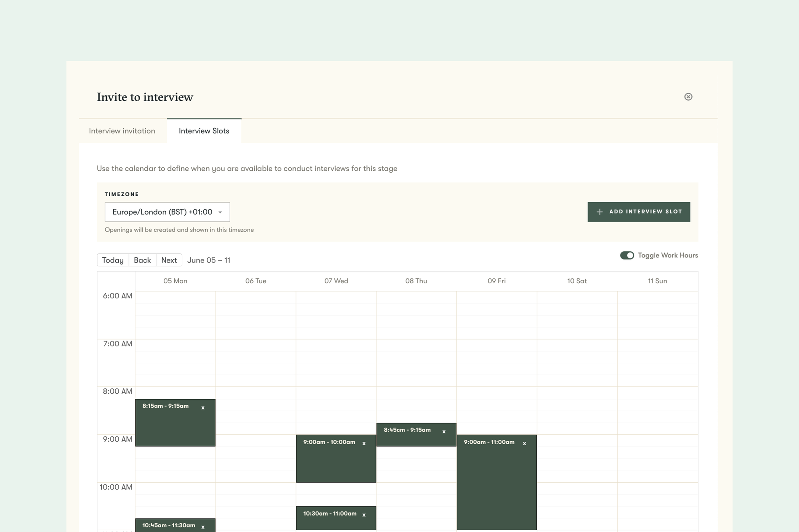Remove the 10:30am - 11:00am Wednesday slot

[364, 515]
